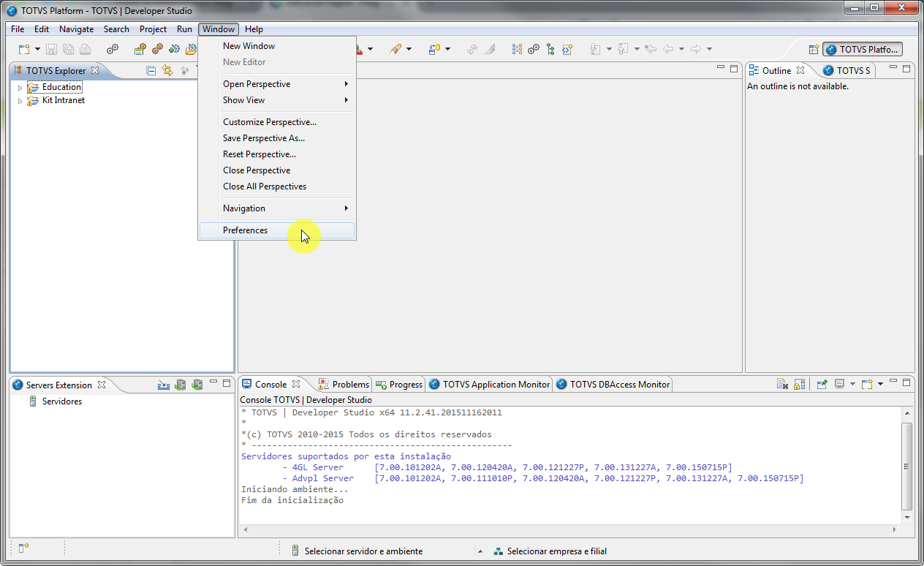Select Close All Perspectives menu entry
This screenshot has height=566, width=924.
coord(277,186)
